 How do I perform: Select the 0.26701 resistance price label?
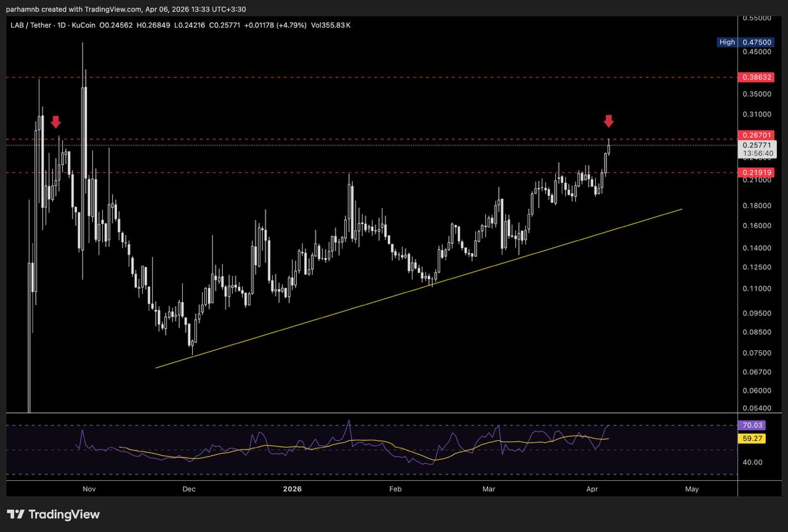tap(757, 135)
